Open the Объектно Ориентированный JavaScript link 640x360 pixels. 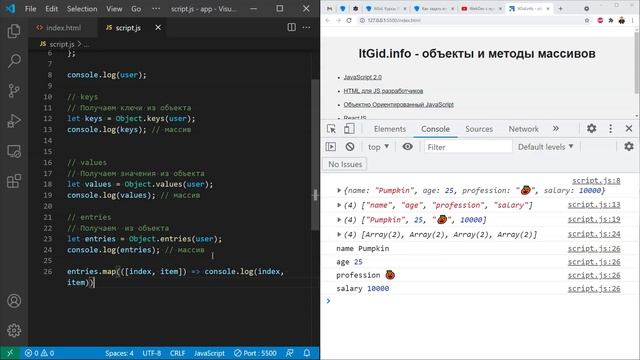398,104
